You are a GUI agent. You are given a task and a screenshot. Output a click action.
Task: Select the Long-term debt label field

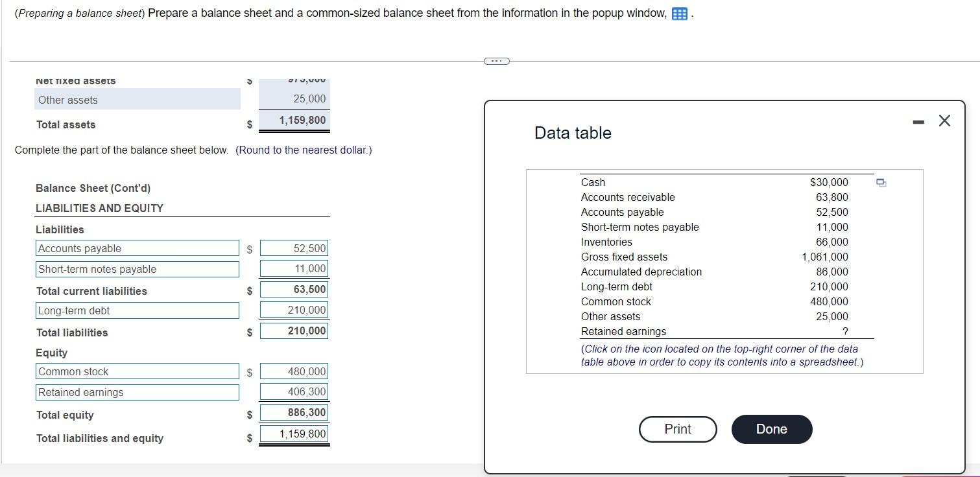pos(137,310)
